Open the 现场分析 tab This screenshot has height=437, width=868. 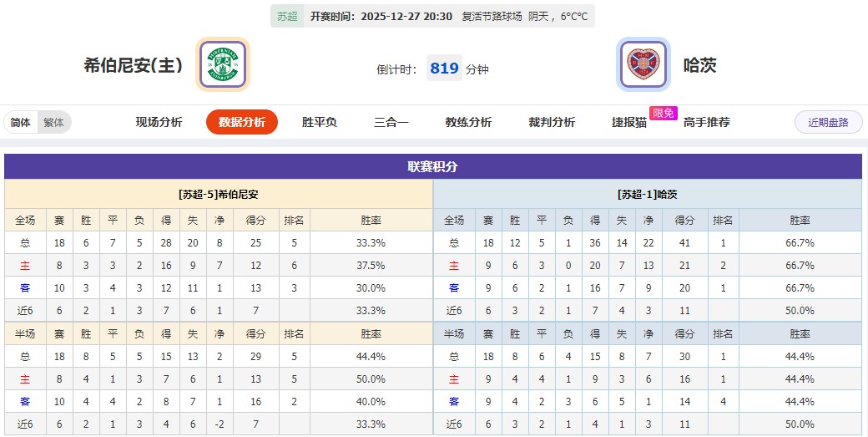tap(159, 122)
